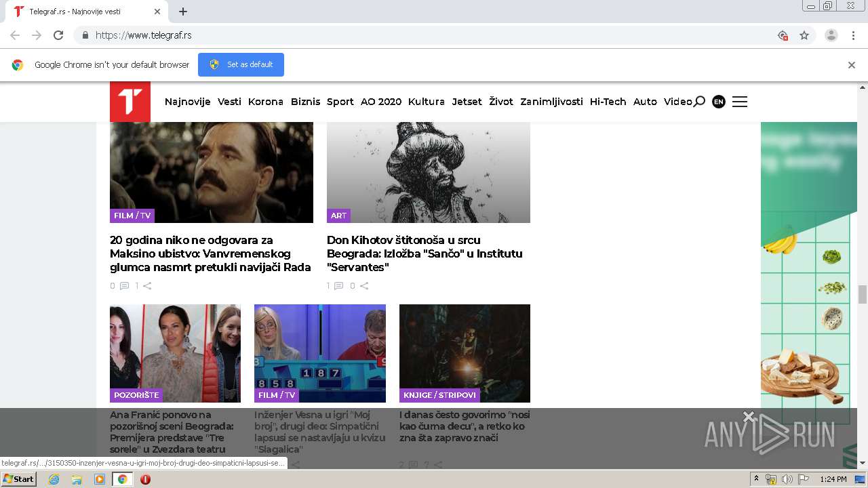868x488 pixels.
Task: Open the site search magnifier icon
Action: [699, 102]
